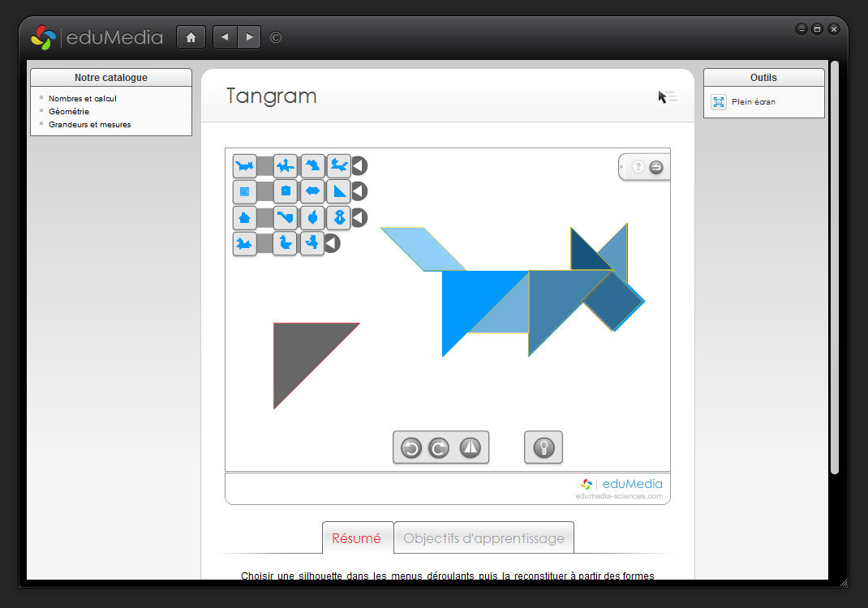Click the rotate clockwise button
The width and height of the screenshot is (868, 608).
pos(439,447)
